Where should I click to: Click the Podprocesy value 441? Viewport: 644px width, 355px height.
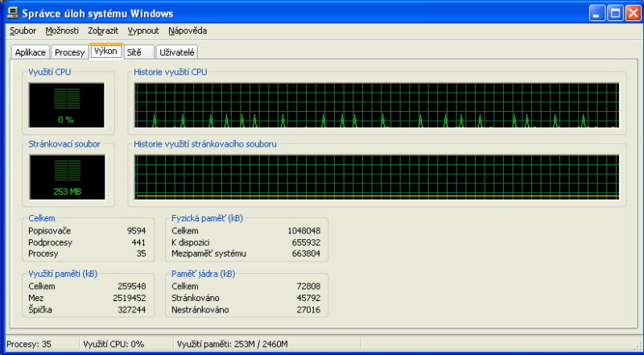[138, 242]
